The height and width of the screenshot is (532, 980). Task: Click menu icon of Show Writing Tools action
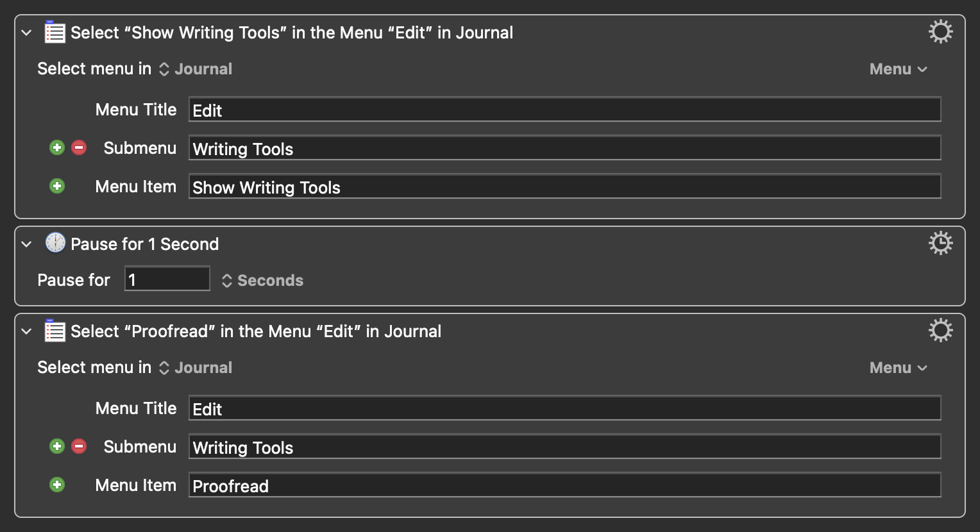[x=55, y=33]
